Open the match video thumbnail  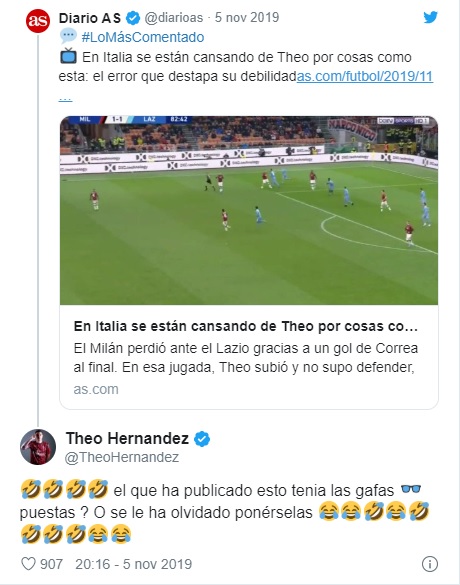click(x=249, y=210)
